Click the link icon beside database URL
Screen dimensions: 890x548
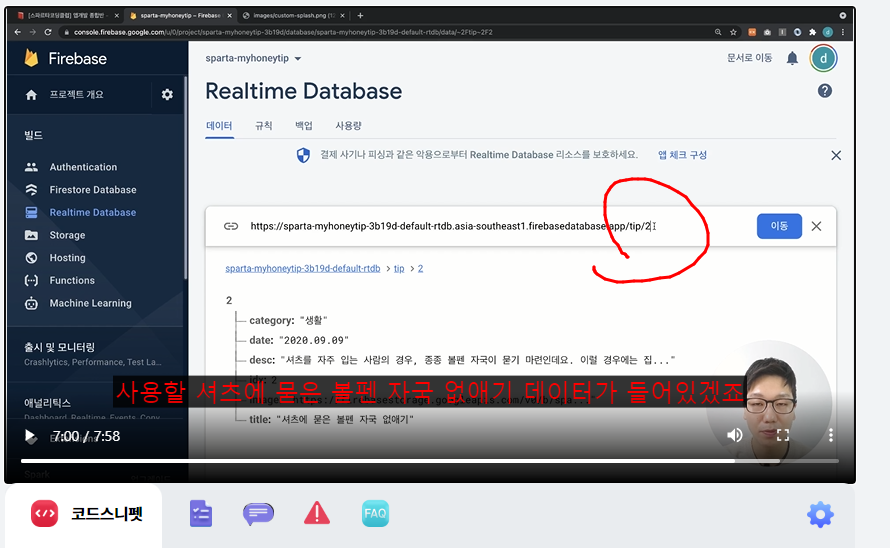[230, 226]
